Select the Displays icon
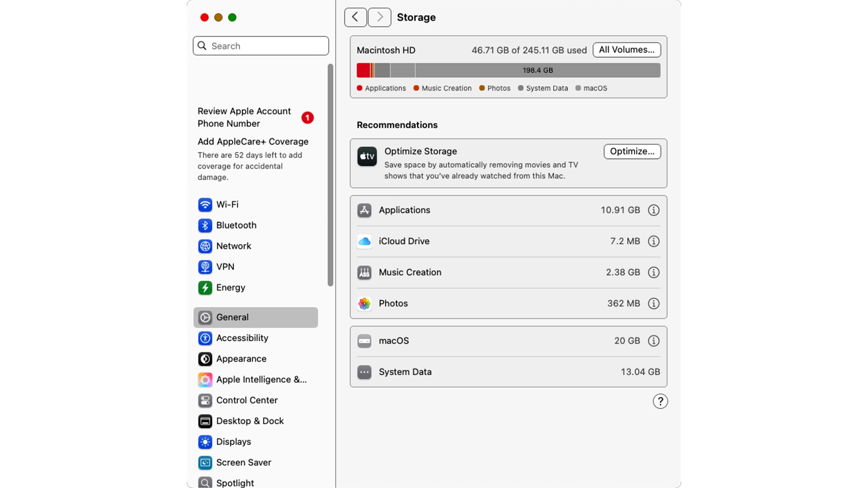Viewport: 868px width, 488px height. click(x=205, y=442)
